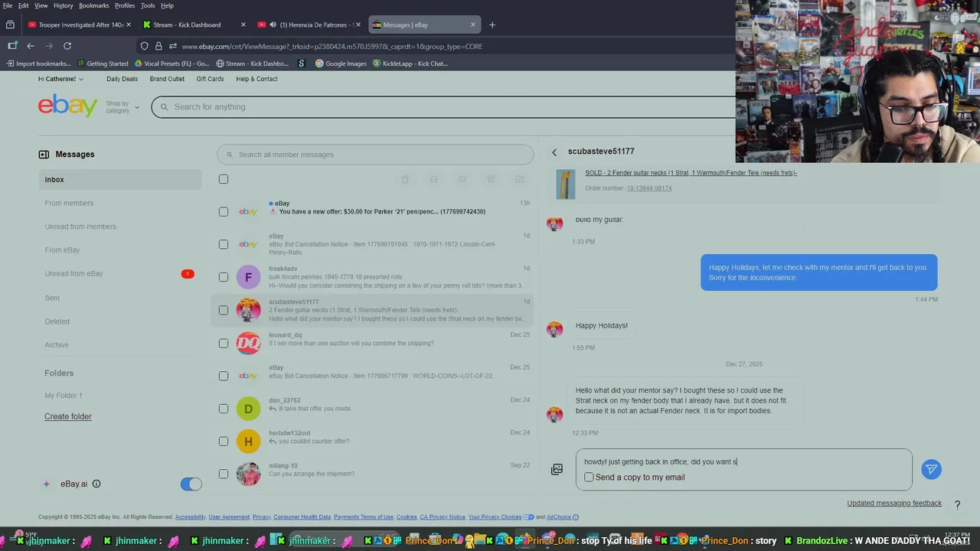The height and width of the screenshot is (551, 980).
Task: Reload the page with browser refresh icon
Action: pos(67,46)
